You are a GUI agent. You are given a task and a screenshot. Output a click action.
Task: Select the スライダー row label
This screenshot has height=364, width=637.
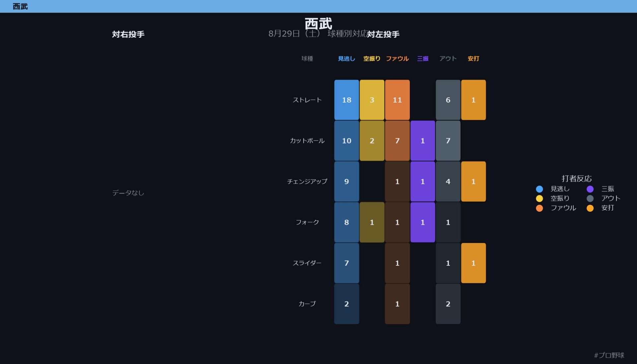tap(307, 263)
